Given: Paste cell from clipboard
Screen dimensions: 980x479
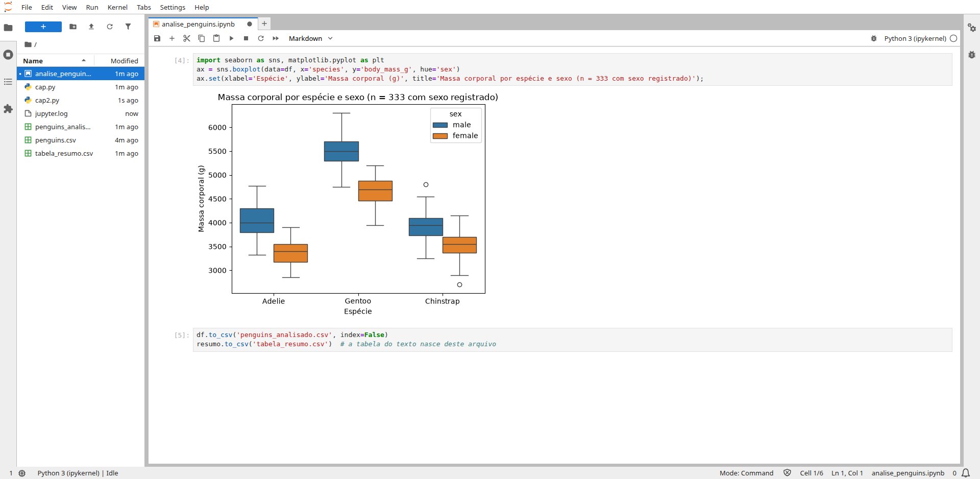Looking at the screenshot, I should pos(216,38).
